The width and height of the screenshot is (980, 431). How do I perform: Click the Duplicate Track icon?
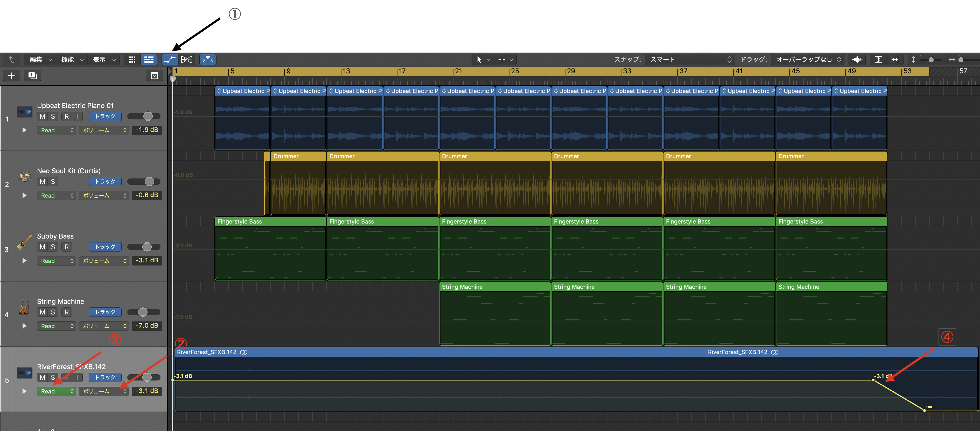[33, 76]
